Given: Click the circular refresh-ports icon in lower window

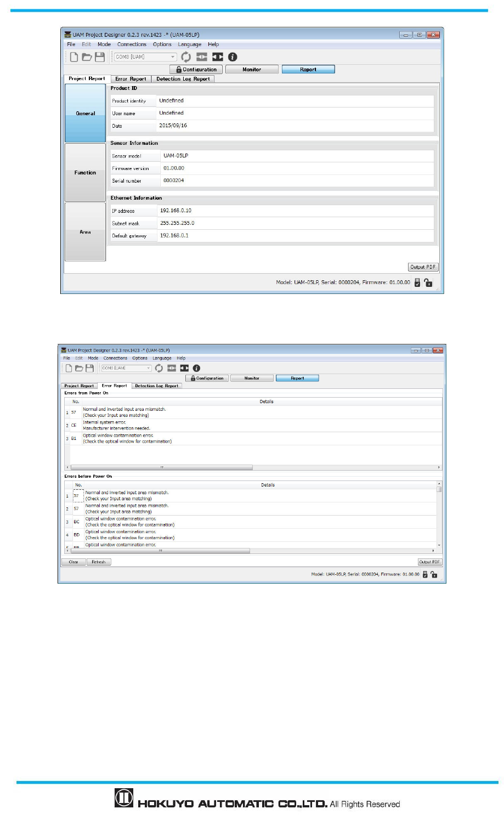Looking at the screenshot, I should point(159,368).
